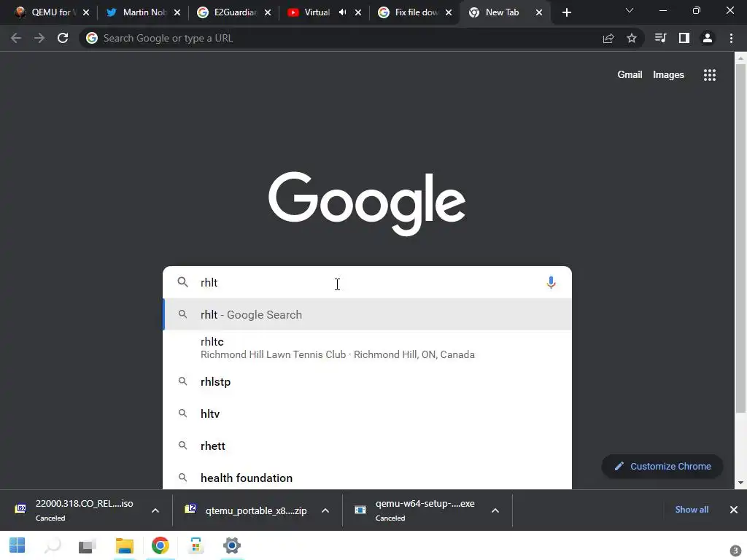Mute the Virtual YouTube tab audio icon

(x=342, y=12)
